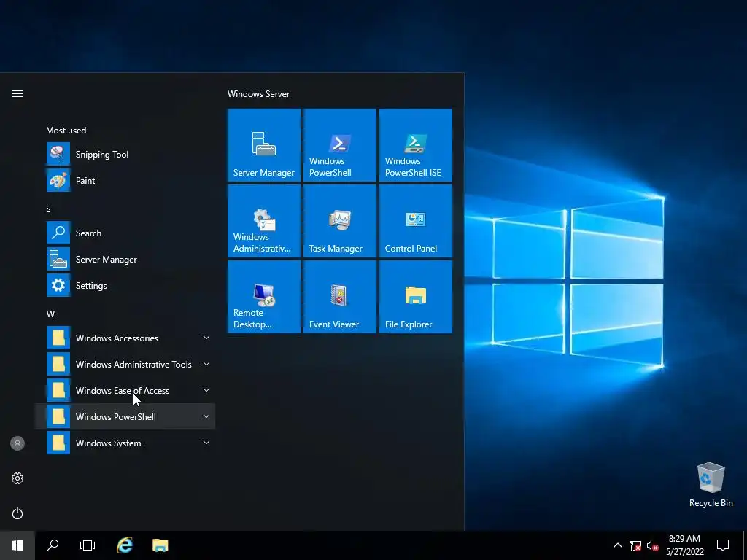This screenshot has width=747, height=560.
Task: Launch Event Viewer tile
Action: (x=340, y=296)
